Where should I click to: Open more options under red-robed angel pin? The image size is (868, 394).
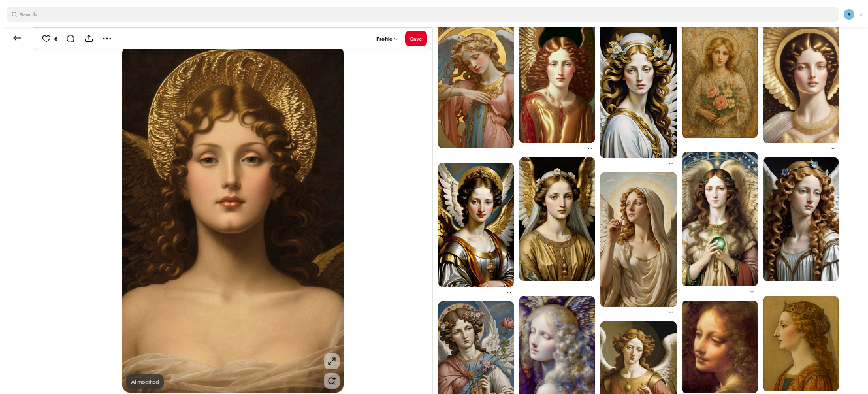tap(590, 149)
